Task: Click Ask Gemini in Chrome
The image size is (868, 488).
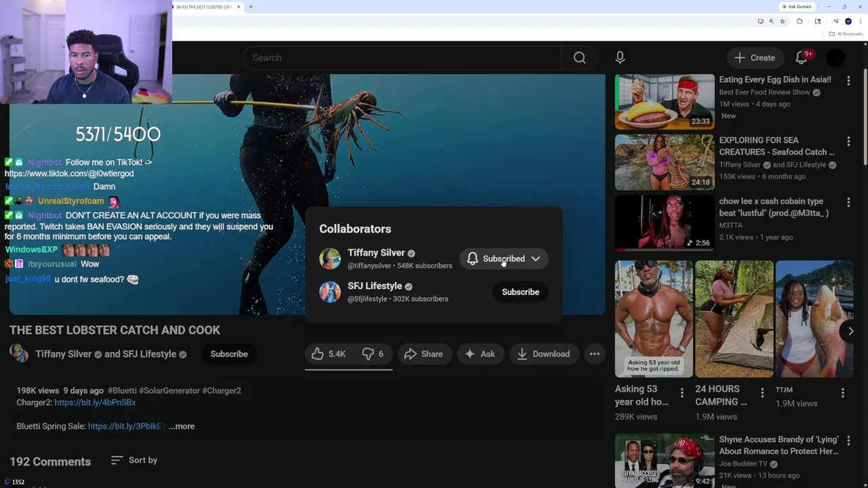Action: (x=797, y=7)
